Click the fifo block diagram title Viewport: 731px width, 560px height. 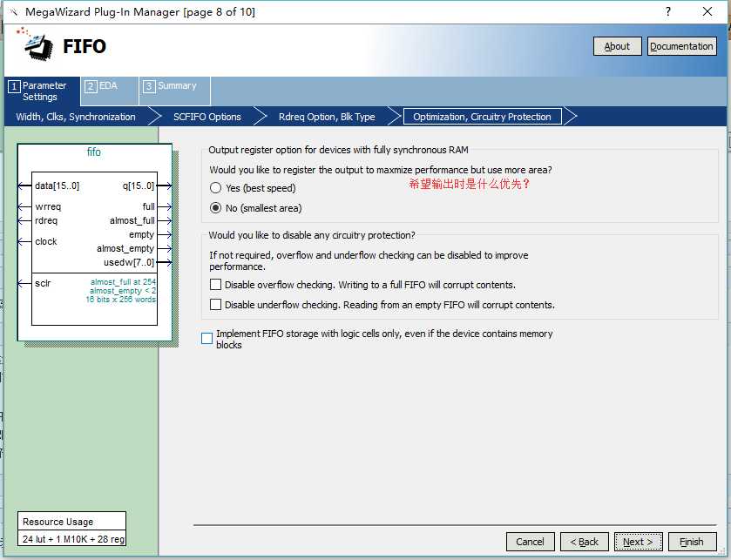click(94, 152)
